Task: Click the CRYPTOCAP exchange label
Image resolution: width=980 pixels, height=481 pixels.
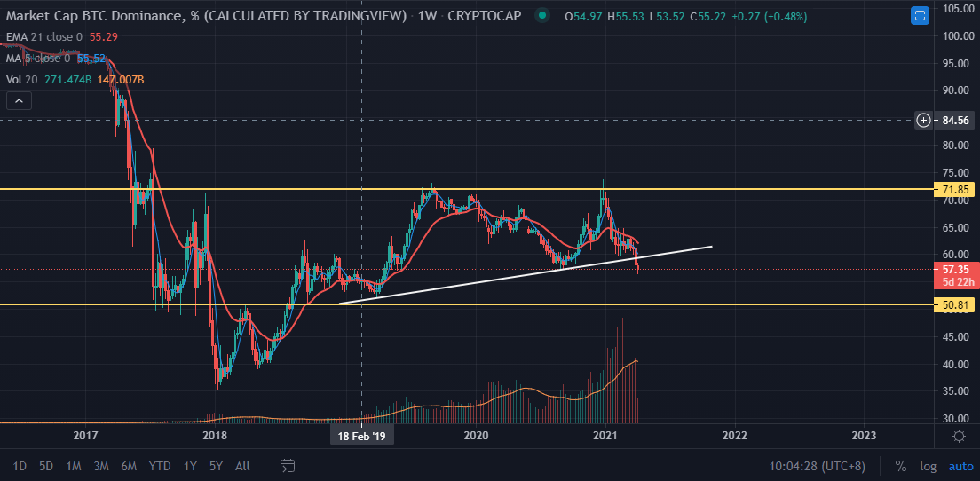Action: [x=485, y=16]
